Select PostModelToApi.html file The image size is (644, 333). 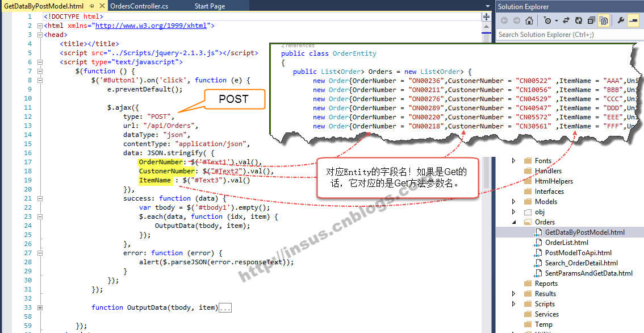point(578,253)
